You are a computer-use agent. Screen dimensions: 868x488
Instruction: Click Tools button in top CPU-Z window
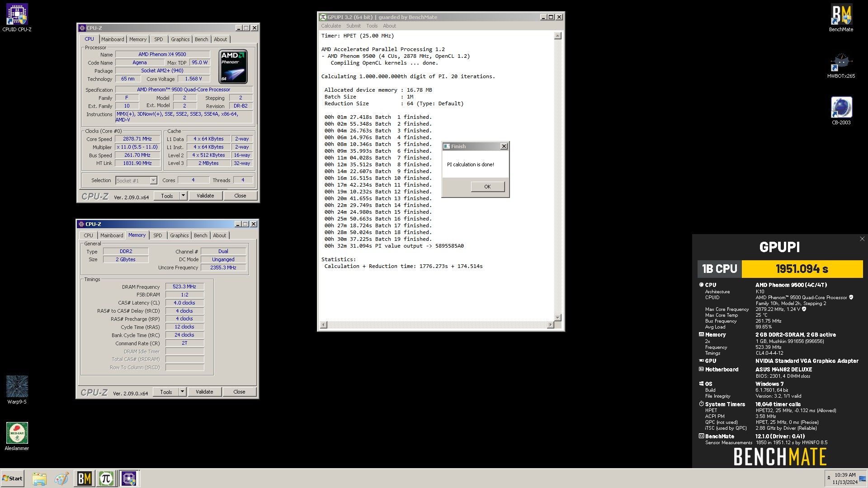(x=167, y=196)
